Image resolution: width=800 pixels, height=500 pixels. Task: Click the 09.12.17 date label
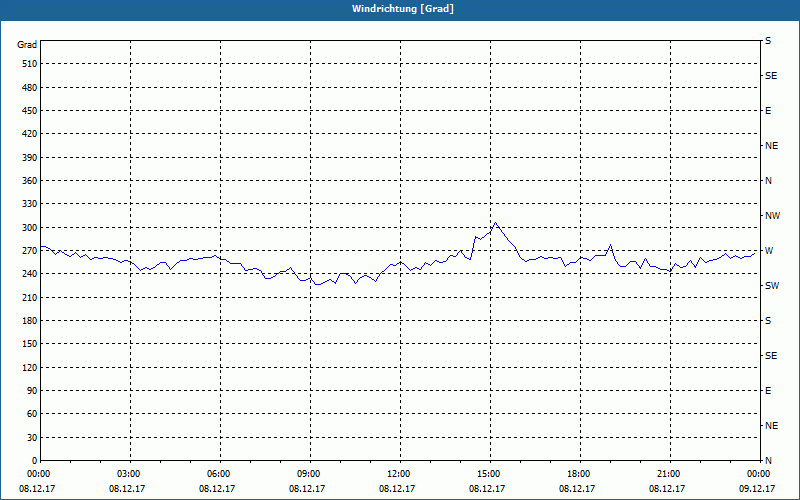coord(757,489)
